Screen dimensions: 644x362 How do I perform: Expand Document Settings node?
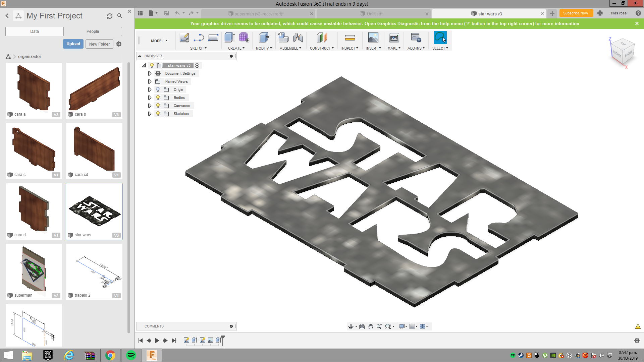[150, 73]
